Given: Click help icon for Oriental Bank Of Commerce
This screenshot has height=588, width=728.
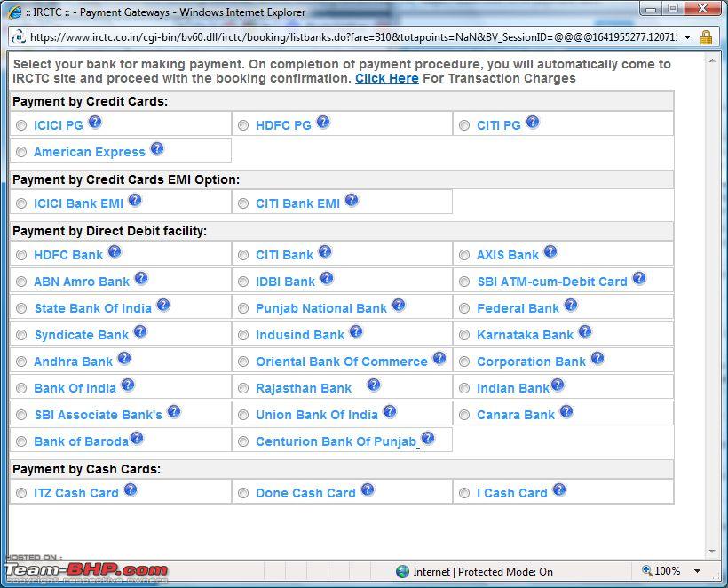Looking at the screenshot, I should tap(439, 358).
